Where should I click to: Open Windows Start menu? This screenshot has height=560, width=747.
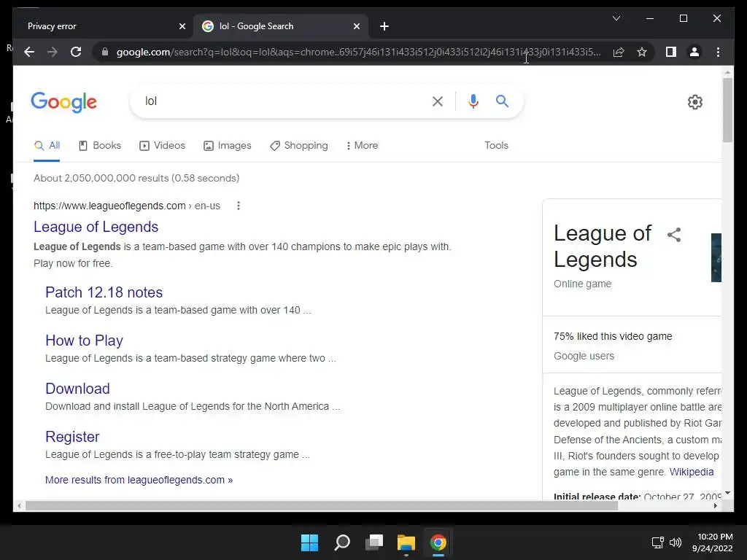click(x=309, y=542)
